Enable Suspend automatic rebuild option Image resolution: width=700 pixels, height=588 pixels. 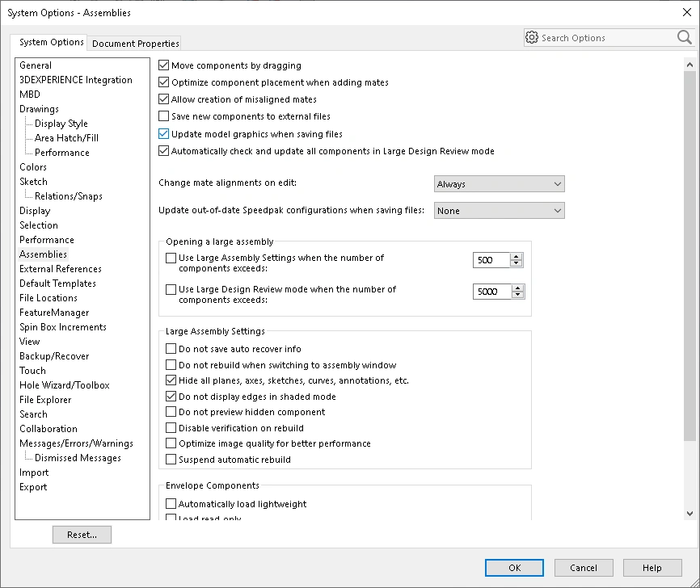pos(171,460)
